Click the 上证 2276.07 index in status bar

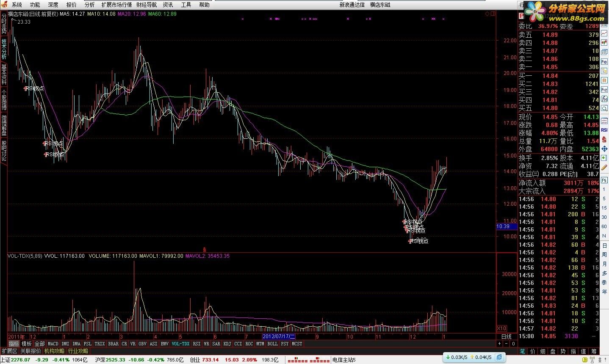16,360
